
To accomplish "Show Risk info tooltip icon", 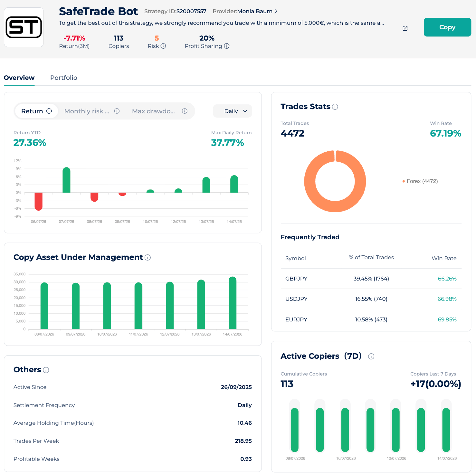I will pos(163,46).
